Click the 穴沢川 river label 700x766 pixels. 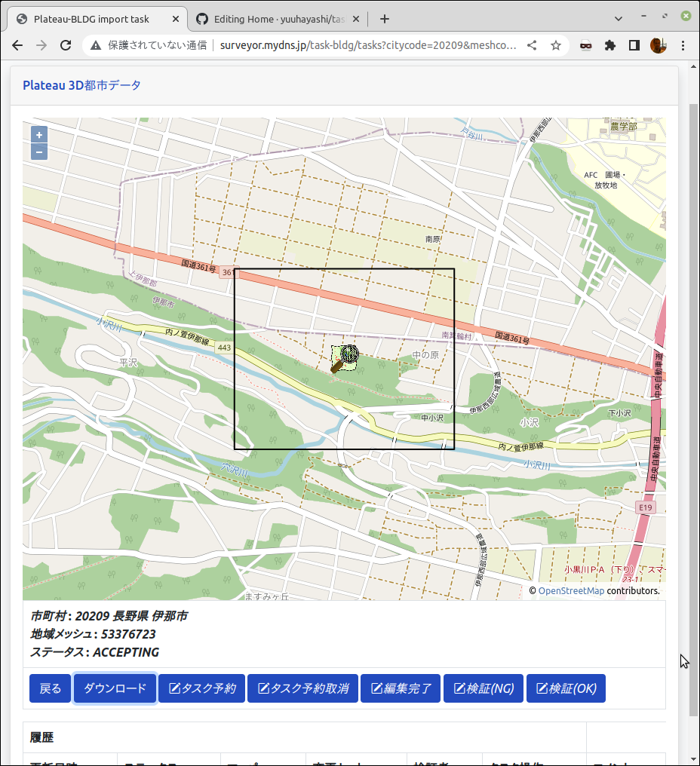(234, 470)
